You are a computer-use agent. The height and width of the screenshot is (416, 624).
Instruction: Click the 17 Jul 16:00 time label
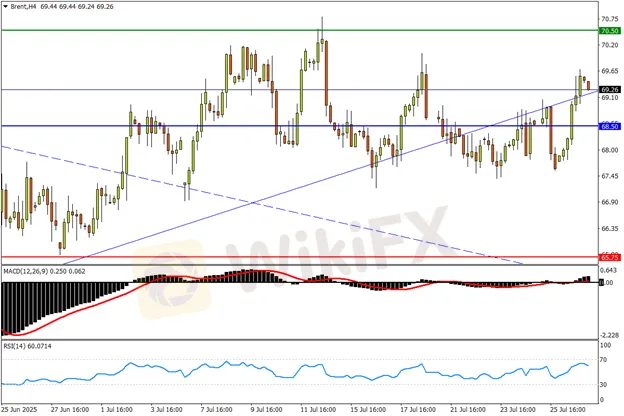[x=417, y=409]
